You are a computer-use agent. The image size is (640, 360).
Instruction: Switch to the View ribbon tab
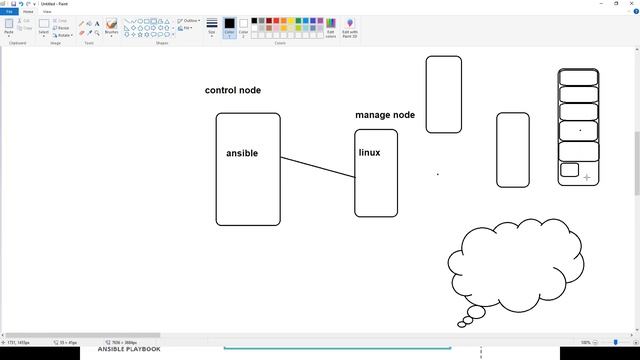tap(47, 11)
